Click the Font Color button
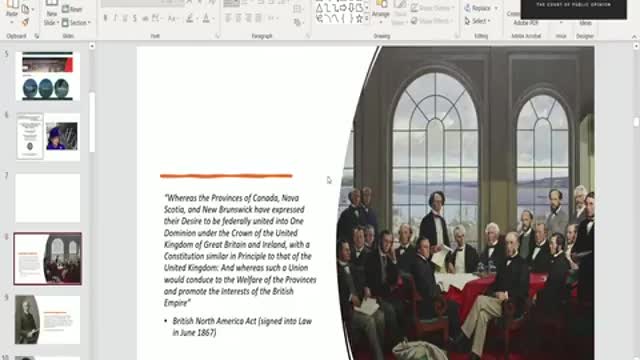The width and height of the screenshot is (640, 360). (x=207, y=18)
